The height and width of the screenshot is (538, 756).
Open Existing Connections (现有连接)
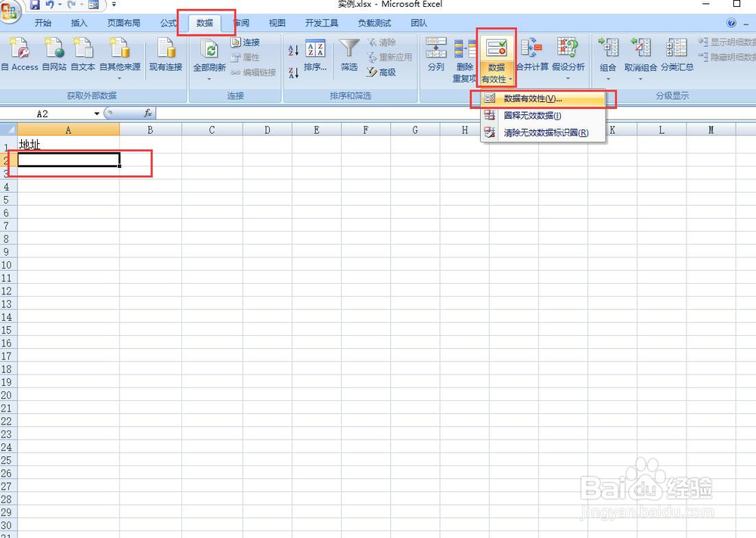point(166,55)
